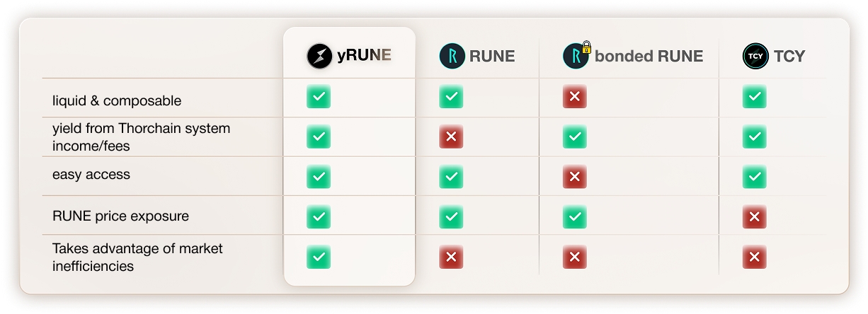This screenshot has width=868, height=314.
Task: Click the 'RUNE price exposure' row label
Action: [120, 216]
